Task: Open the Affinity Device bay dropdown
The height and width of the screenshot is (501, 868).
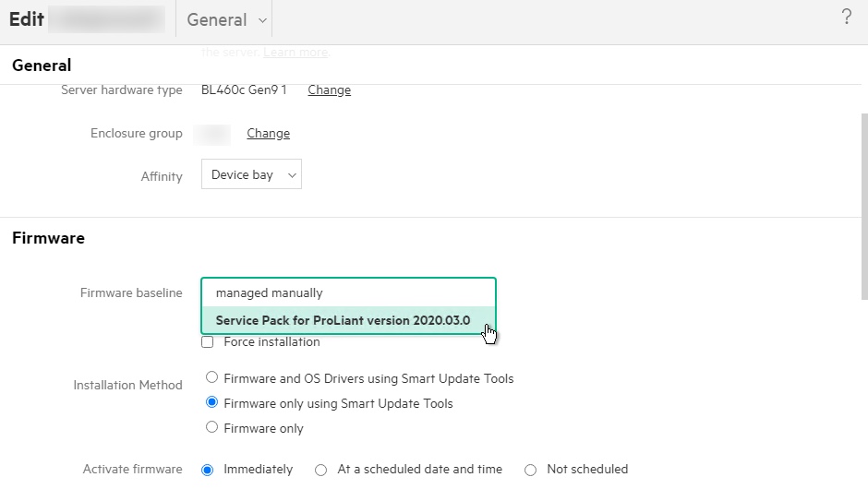Action: coord(251,174)
